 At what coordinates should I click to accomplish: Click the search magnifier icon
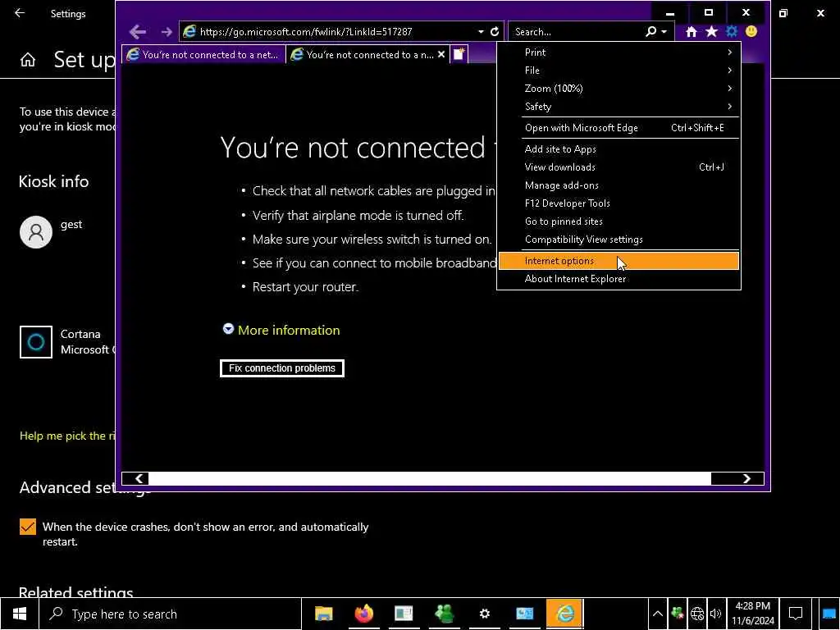tap(651, 32)
